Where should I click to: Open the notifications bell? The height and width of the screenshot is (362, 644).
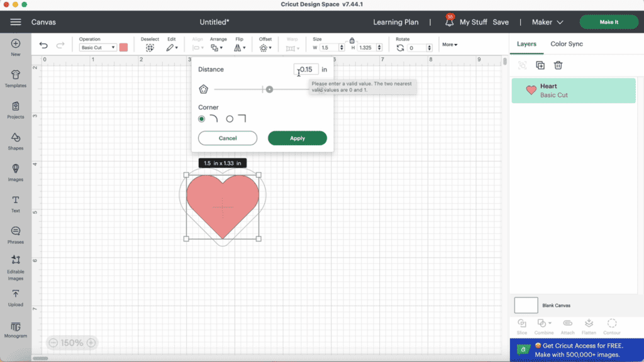point(449,21)
